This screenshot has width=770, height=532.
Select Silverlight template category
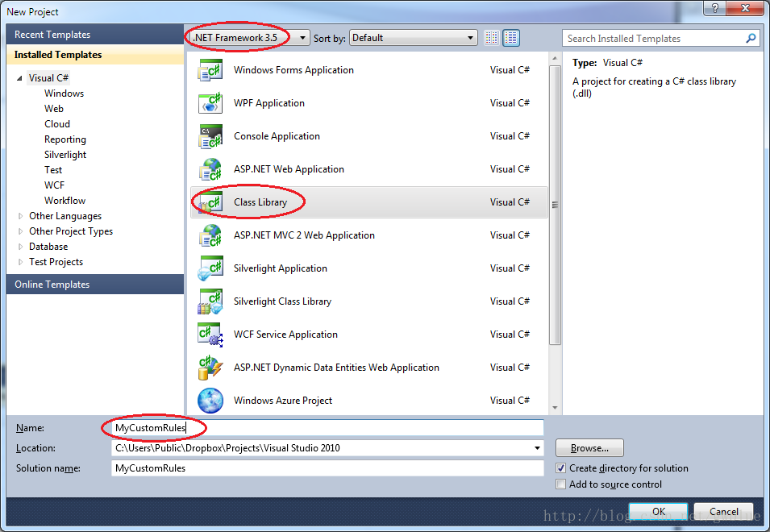coord(65,155)
